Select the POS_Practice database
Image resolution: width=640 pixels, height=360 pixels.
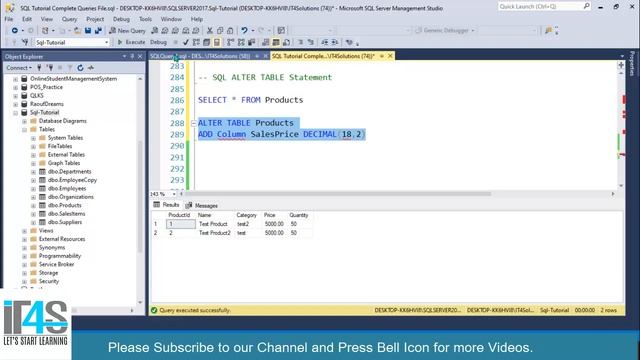(x=47, y=87)
